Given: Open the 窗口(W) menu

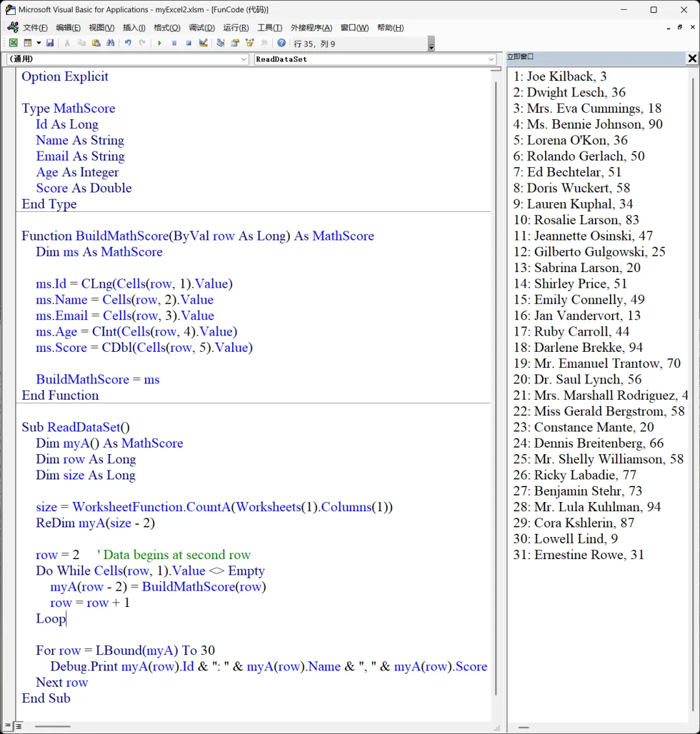Looking at the screenshot, I should tap(355, 28).
